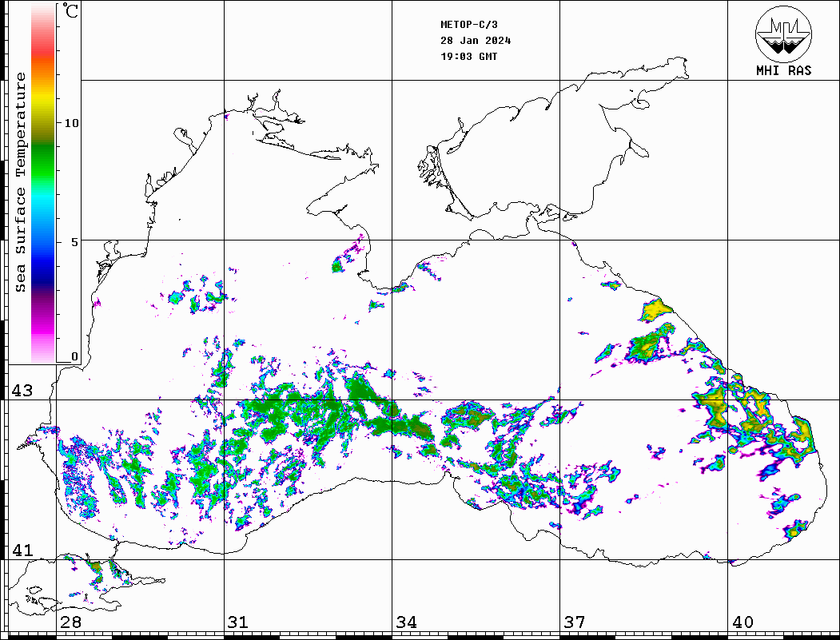Select the 'MHI RAS' label text
840x640 pixels.
pyautogui.click(x=783, y=70)
